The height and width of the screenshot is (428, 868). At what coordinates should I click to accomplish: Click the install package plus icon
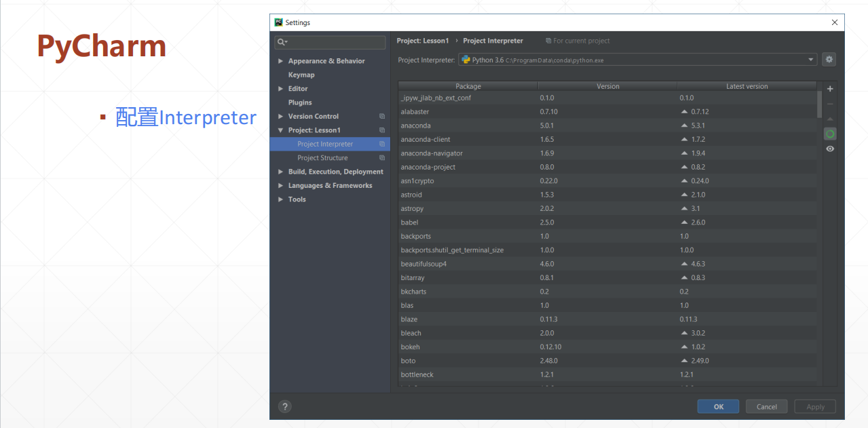[829, 89]
